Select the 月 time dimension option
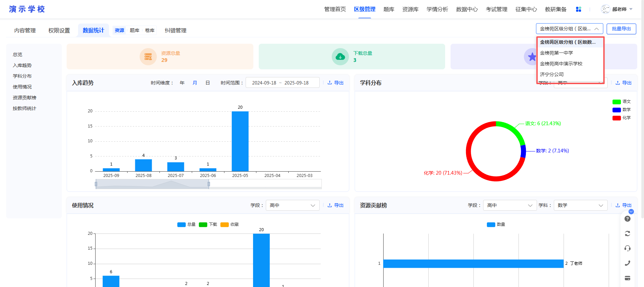Screen dimensions: 644x287 point(195,83)
